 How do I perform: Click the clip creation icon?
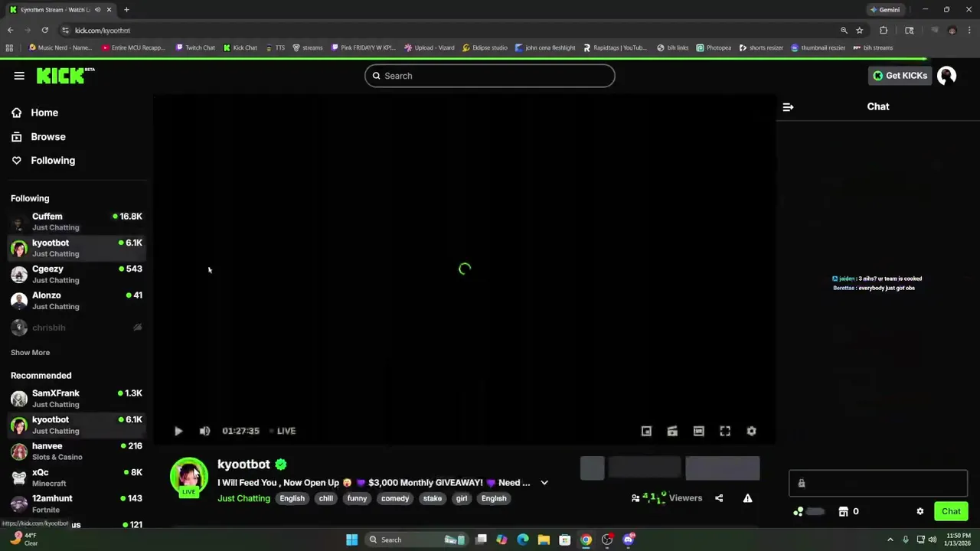pos(672,431)
